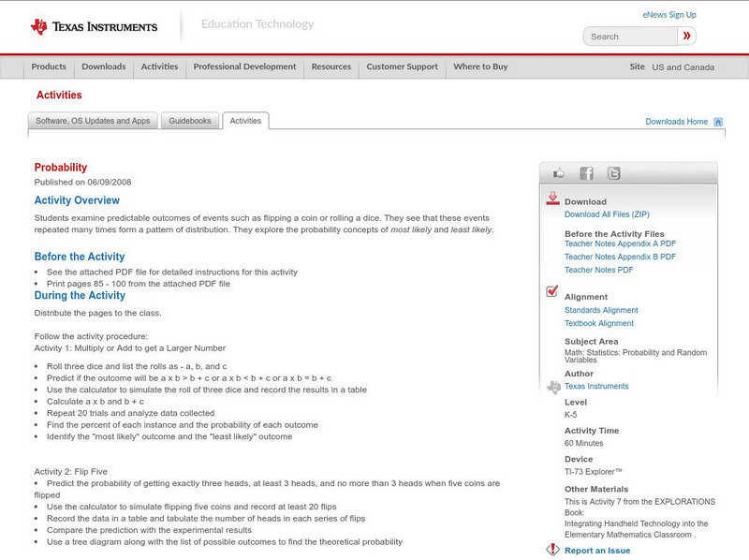Click 'Distribute the pages to the class' text

(98, 314)
